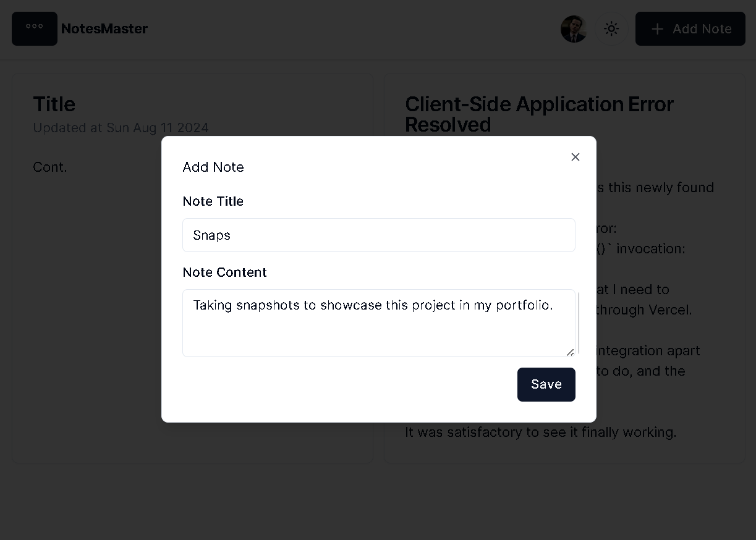Click the Note Content label
Image resolution: width=756 pixels, height=540 pixels.
tap(225, 272)
